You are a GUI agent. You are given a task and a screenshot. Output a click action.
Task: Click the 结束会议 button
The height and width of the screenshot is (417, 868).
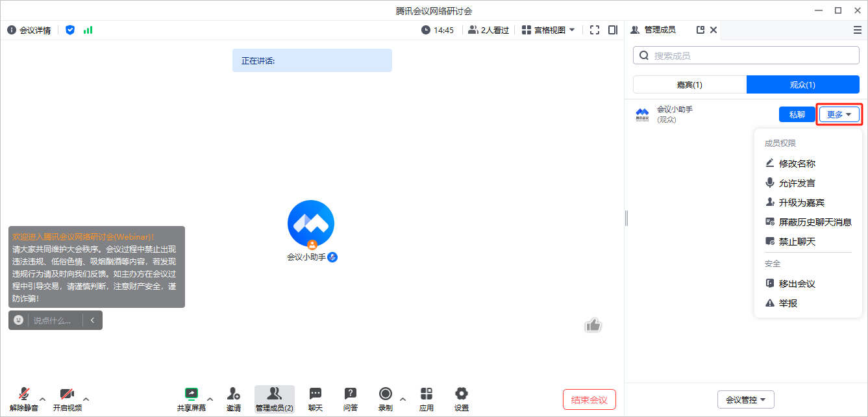coord(589,399)
